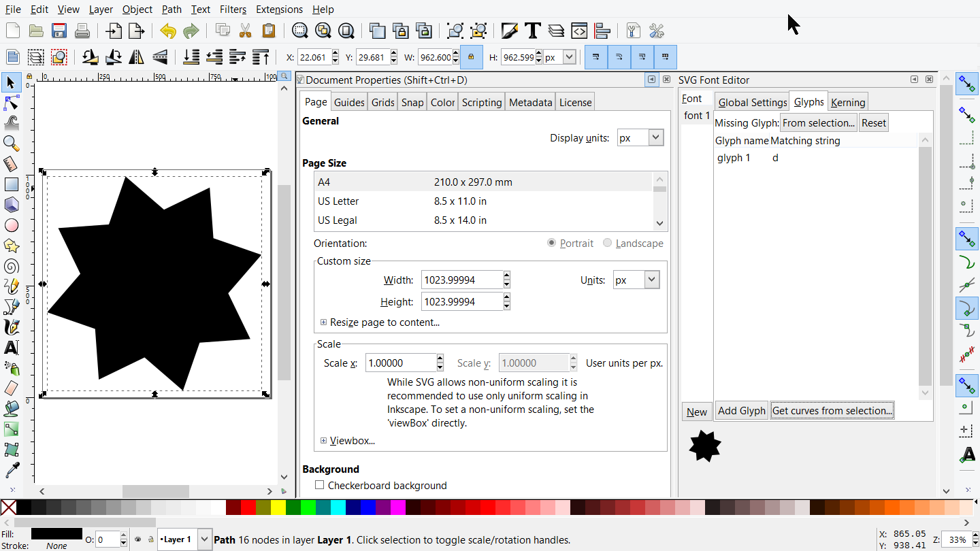Viewport: 980px width, 551px height.
Task: Activate the Star tool in the toolbox
Action: tap(12, 246)
